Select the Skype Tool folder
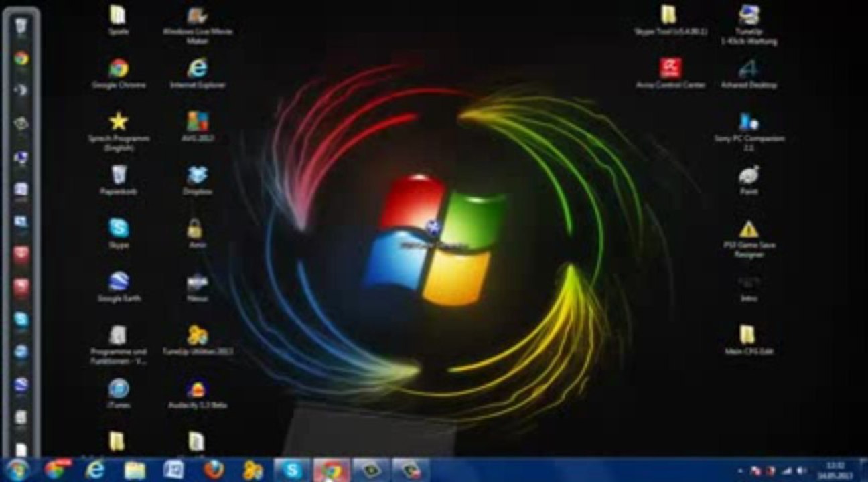Image resolution: width=868 pixels, height=482 pixels. tap(670, 19)
